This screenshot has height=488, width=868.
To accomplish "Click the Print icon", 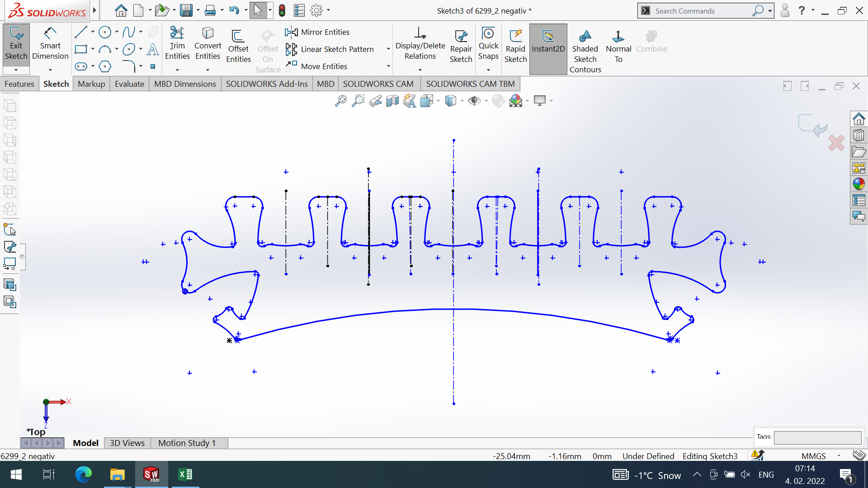I will (x=210, y=10).
